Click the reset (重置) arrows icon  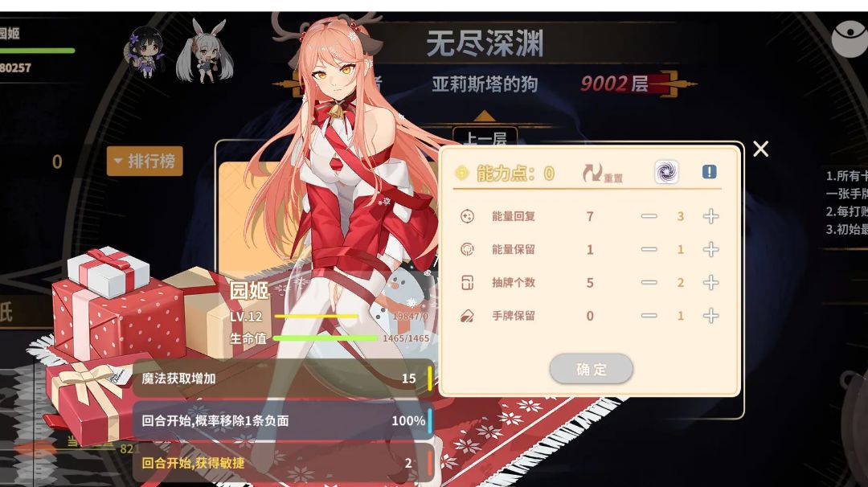pos(592,173)
